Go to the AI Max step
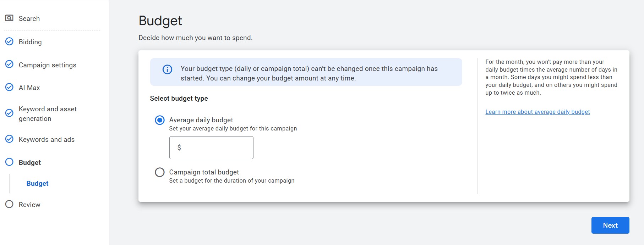This screenshot has width=644, height=245. [29, 88]
